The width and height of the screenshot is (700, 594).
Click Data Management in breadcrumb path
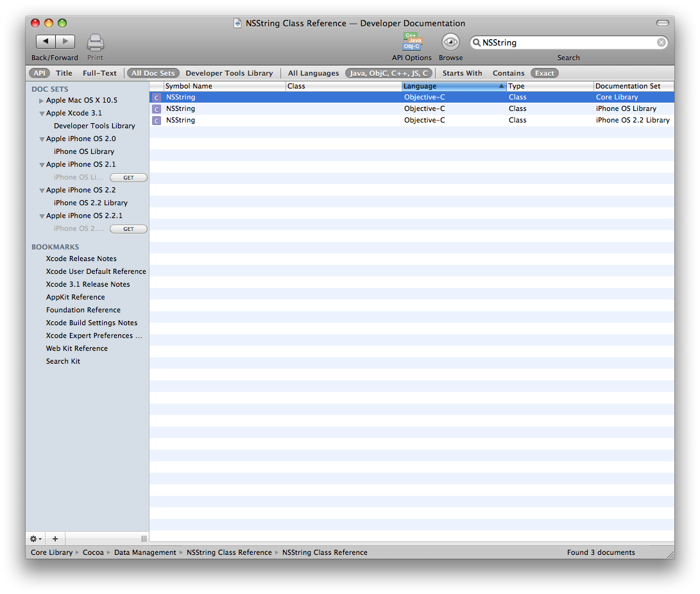[x=145, y=552]
